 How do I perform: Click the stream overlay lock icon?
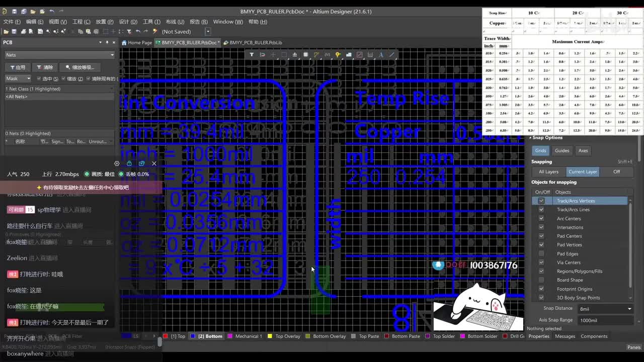(129, 163)
